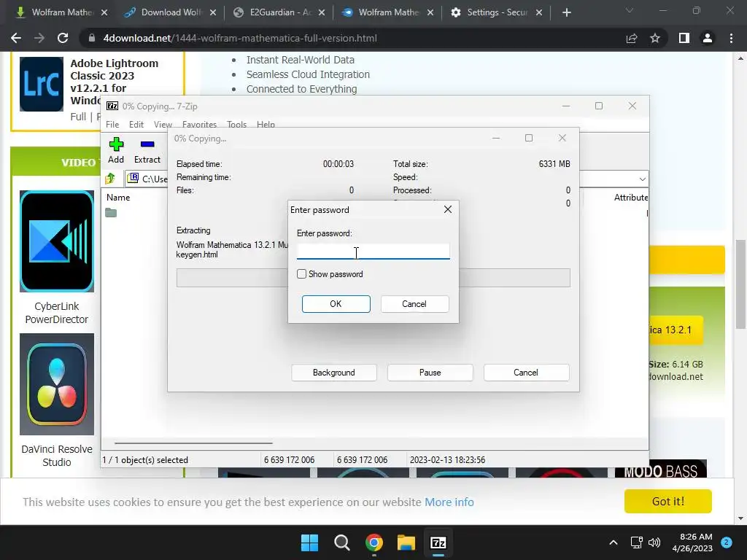Share this page from the address bar

pyautogui.click(x=632, y=38)
